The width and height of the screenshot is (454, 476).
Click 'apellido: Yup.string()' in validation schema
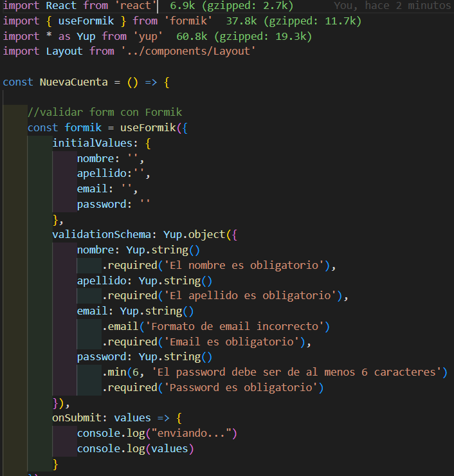pyautogui.click(x=145, y=280)
